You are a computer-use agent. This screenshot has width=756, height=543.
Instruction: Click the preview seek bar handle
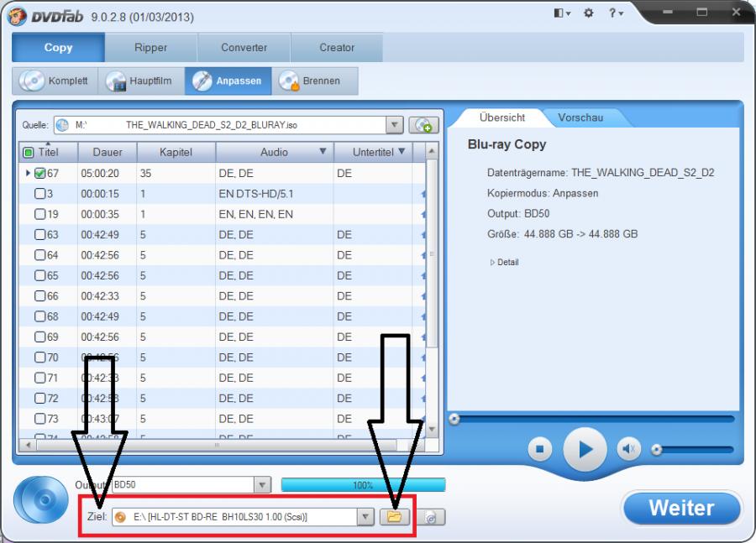(454, 419)
